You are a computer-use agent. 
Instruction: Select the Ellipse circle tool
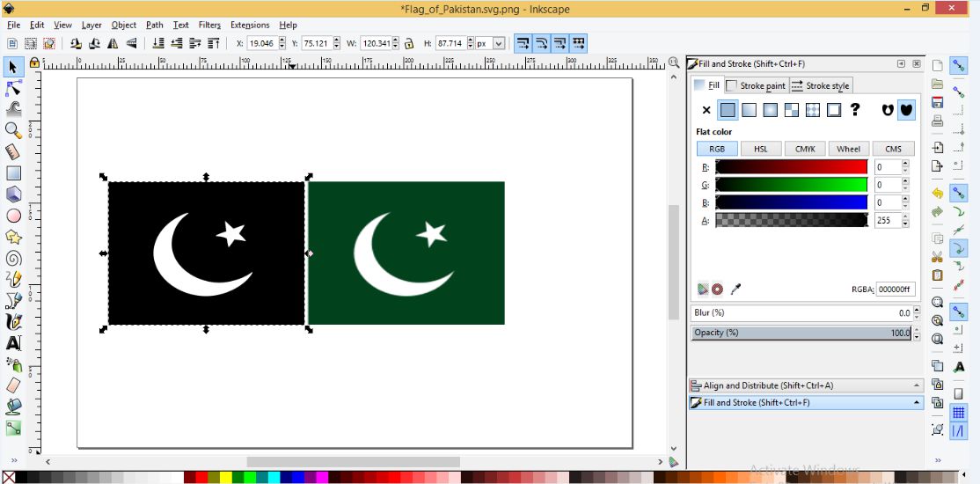coord(13,216)
